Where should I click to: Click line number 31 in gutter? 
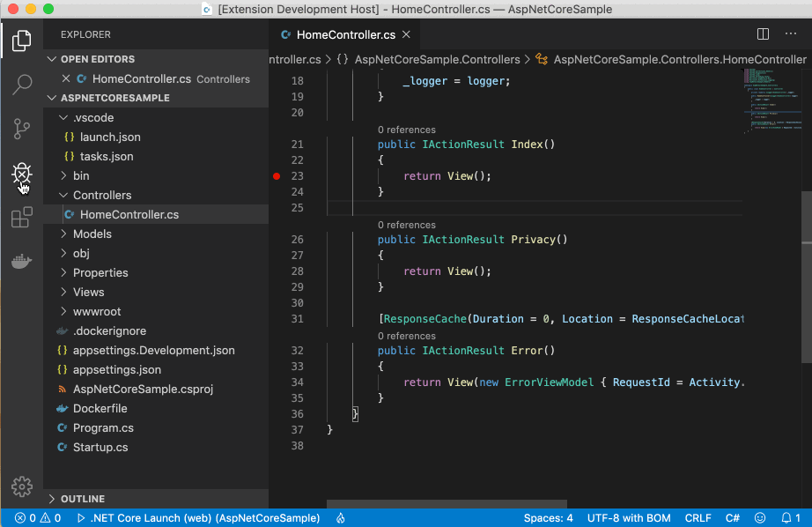(298, 319)
